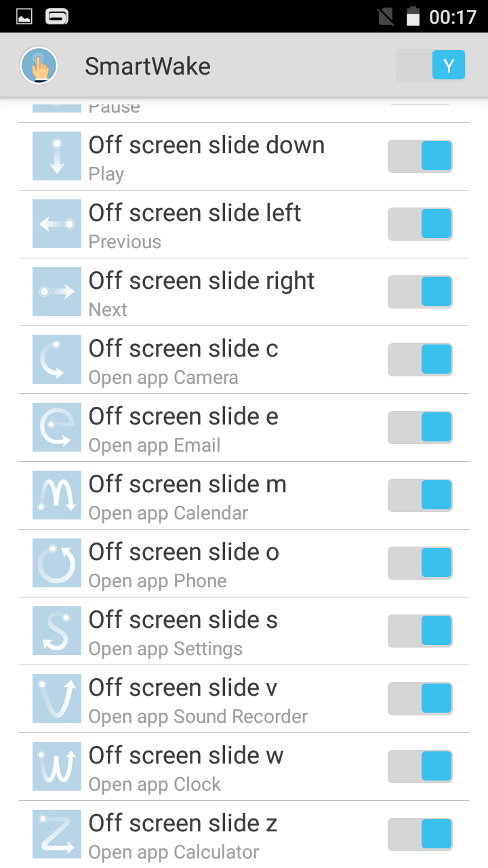Tap the slide right arrow gesture icon
This screenshot has width=488, height=868.
coord(57,292)
